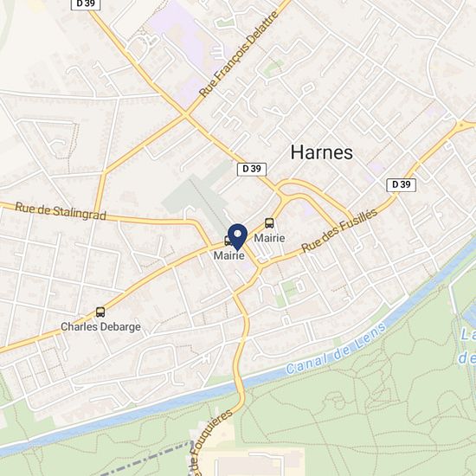Click the Rue des Fusillés street label
This screenshot has height=476, width=476.
(x=340, y=230)
